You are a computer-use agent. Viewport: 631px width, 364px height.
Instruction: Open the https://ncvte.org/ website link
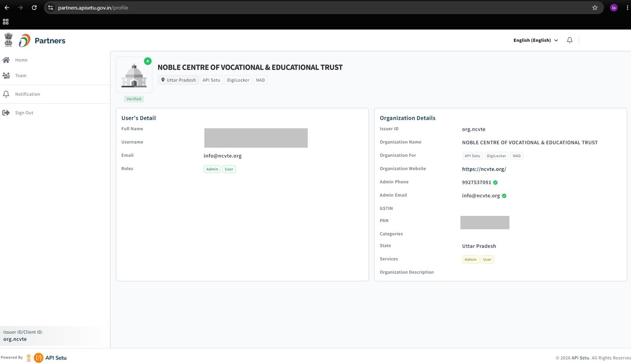pyautogui.click(x=484, y=169)
